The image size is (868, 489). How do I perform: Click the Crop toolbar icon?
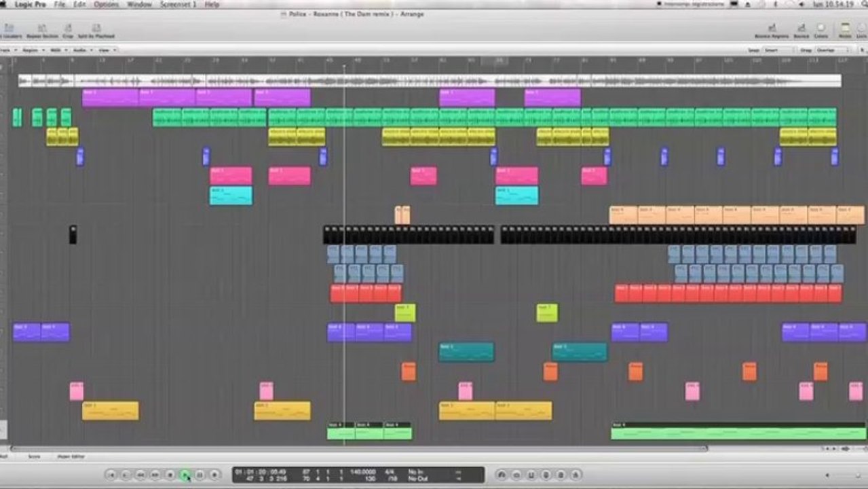click(x=67, y=30)
